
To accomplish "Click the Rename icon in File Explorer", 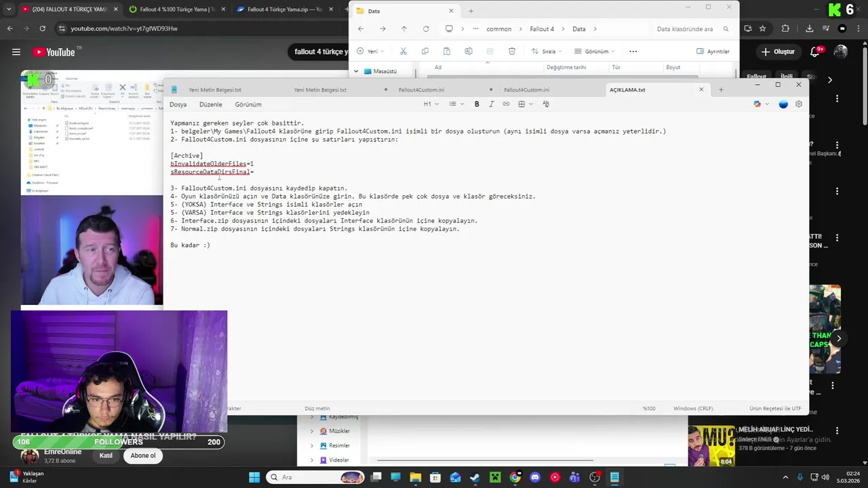I will click(x=468, y=52).
